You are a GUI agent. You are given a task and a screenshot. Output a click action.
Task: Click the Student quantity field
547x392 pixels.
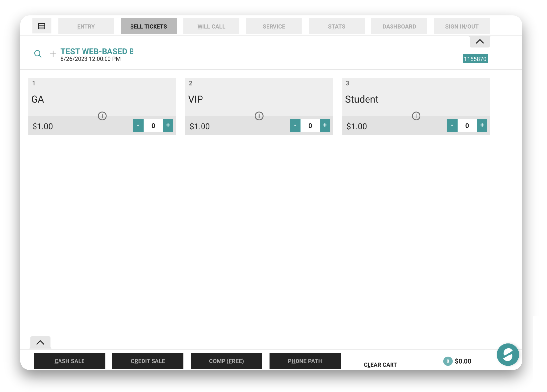pos(467,126)
